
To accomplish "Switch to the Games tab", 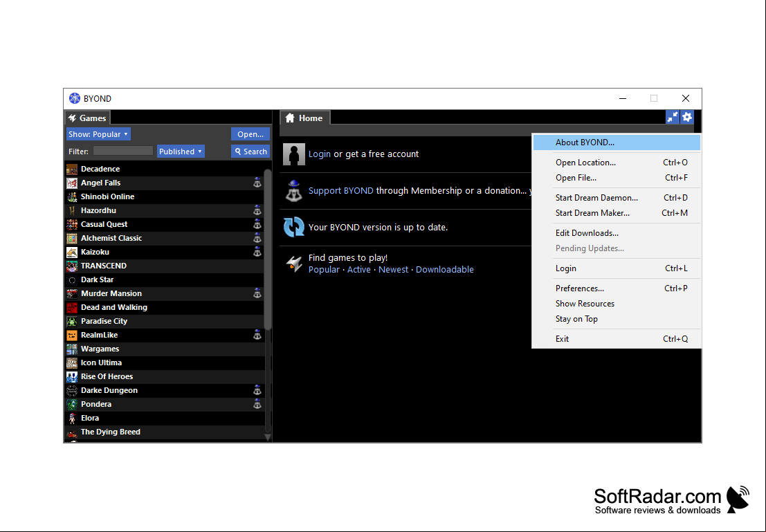I will click(87, 118).
